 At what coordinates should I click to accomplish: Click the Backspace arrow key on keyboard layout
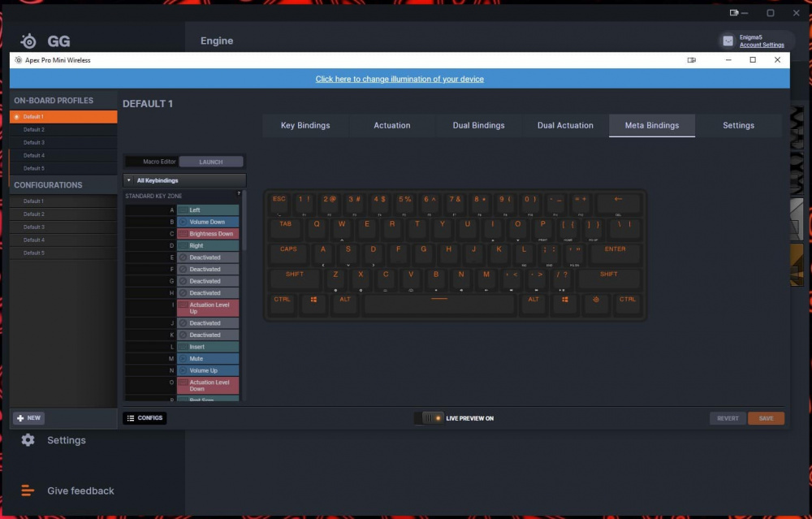click(x=618, y=203)
